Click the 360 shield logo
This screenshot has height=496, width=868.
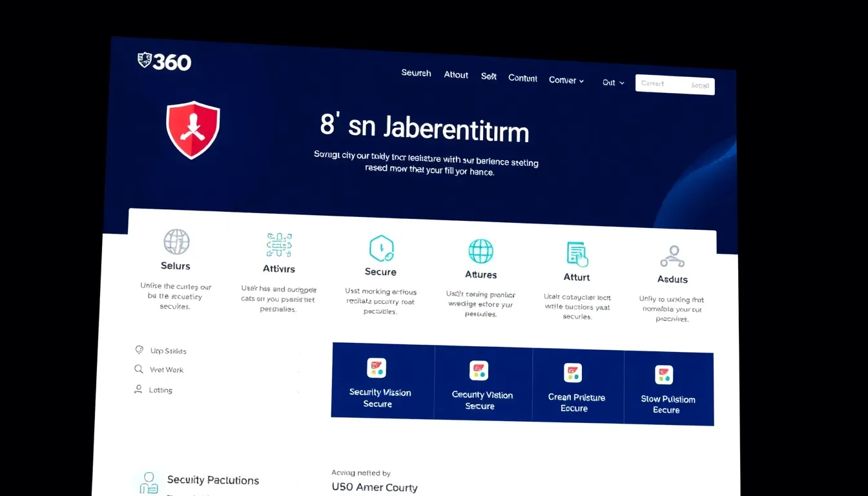click(164, 61)
